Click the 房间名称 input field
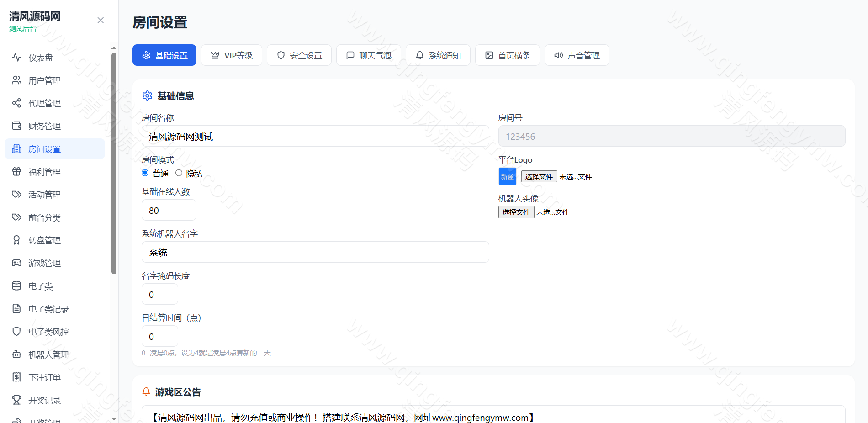The width and height of the screenshot is (868, 423). coord(315,136)
